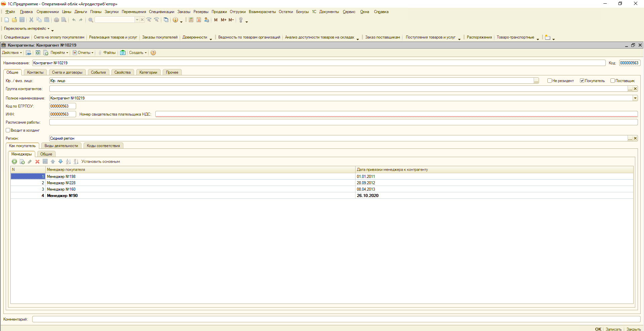Tick the Поставщик checkbox
The width and height of the screenshot is (644, 331).
(612, 81)
